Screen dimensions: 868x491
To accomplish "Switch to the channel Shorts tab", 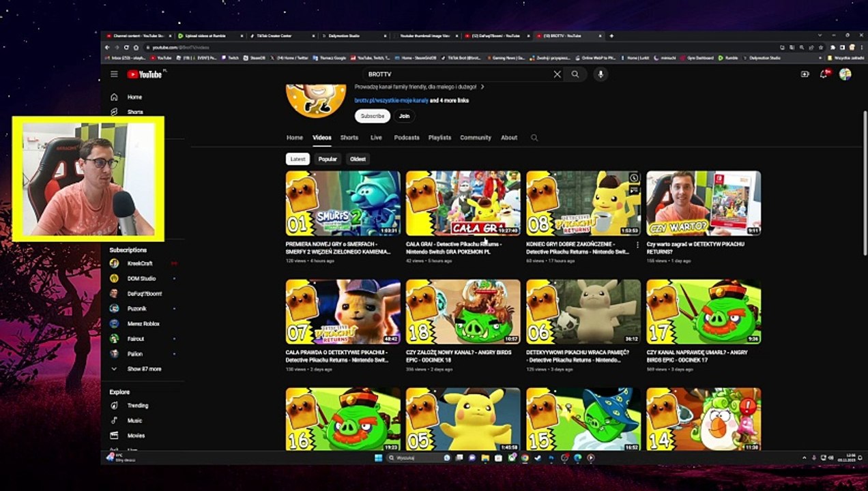I will [x=349, y=137].
